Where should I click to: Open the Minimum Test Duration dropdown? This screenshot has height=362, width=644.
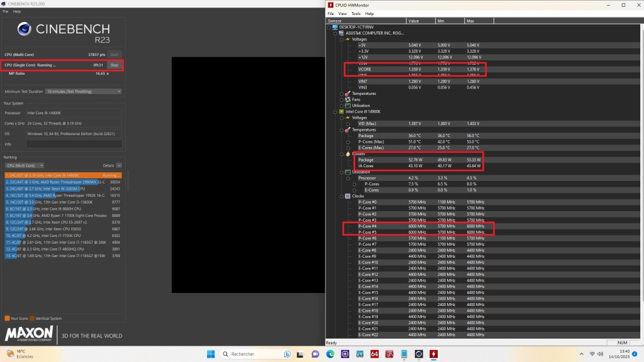point(84,92)
